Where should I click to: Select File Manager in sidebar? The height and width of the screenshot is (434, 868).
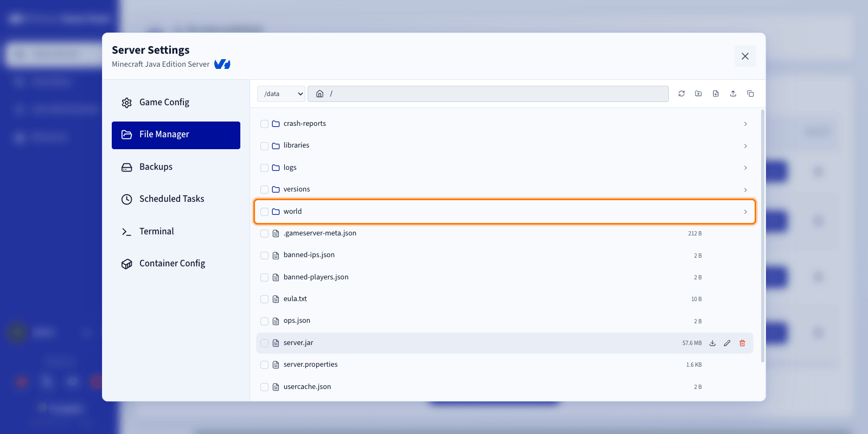176,135
